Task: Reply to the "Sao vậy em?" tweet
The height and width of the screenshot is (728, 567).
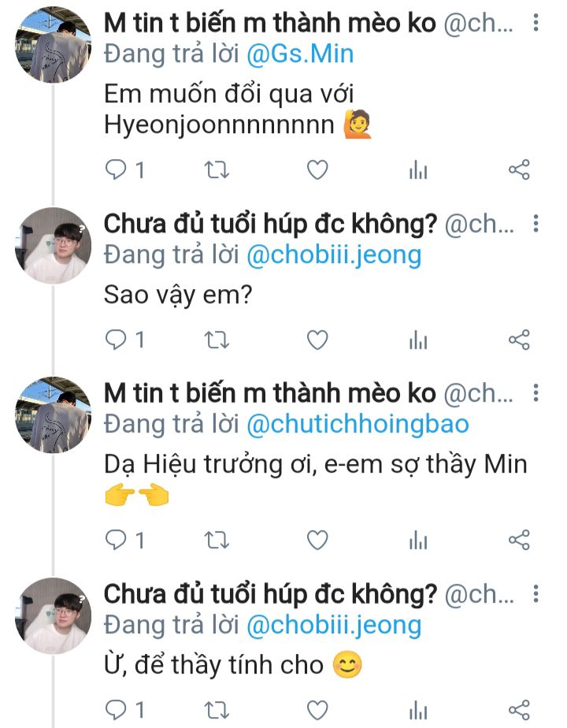Action: 117,340
